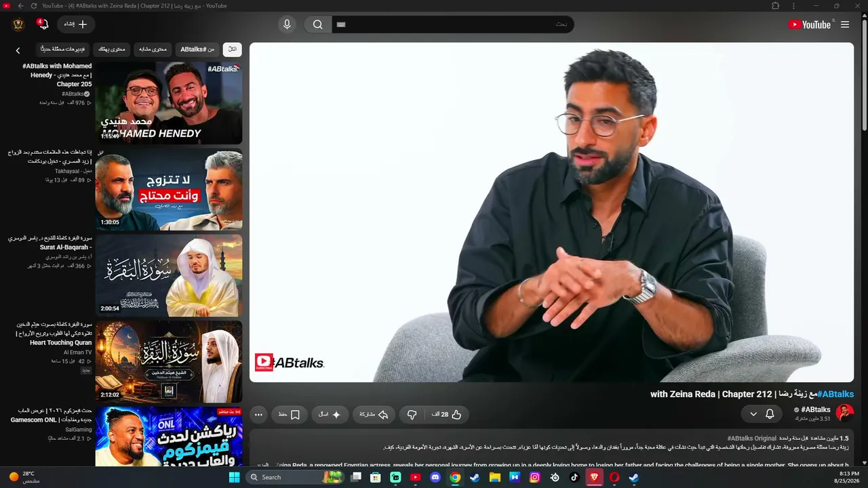The width and height of the screenshot is (868, 488).
Task: Open 'لا تتزوج وأنت محتاج' video thumbnail
Action: click(169, 190)
